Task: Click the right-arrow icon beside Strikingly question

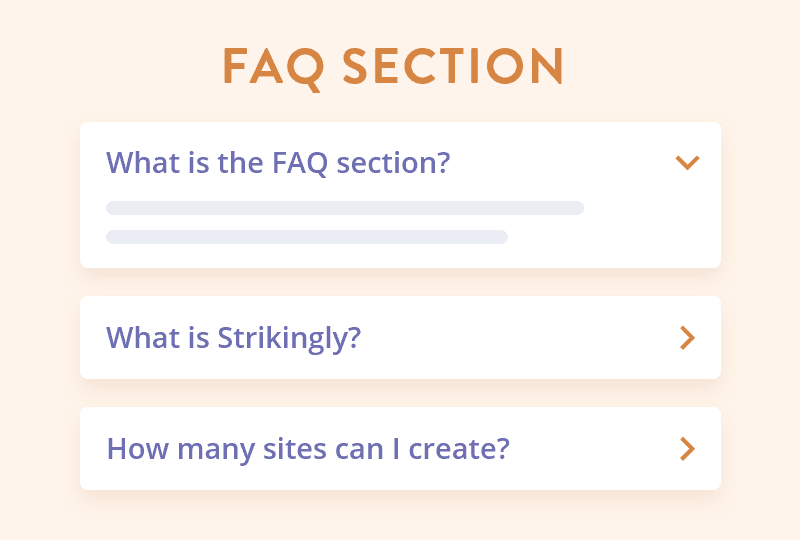Action: click(x=687, y=338)
